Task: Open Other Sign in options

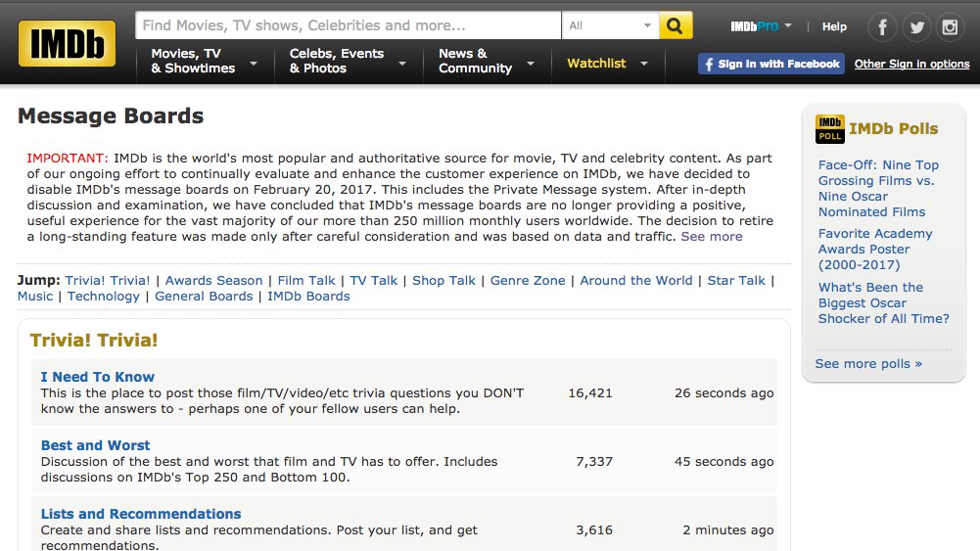Action: pos(911,64)
